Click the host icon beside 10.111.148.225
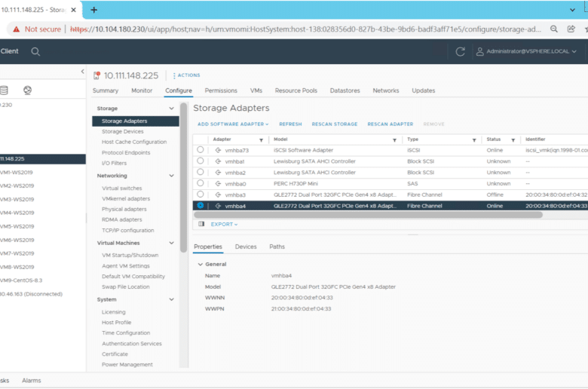The height and width of the screenshot is (389, 588). (x=96, y=76)
